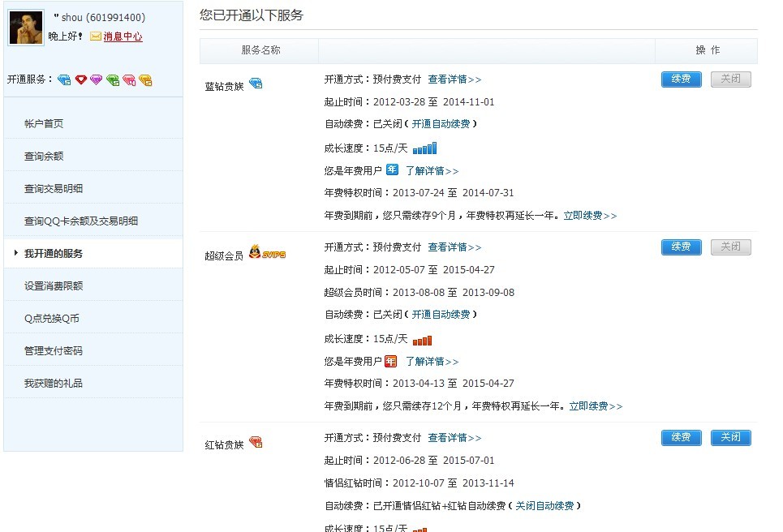
Task: Click the date range 2012-03-28 至 2014-11-01
Action: click(434, 102)
